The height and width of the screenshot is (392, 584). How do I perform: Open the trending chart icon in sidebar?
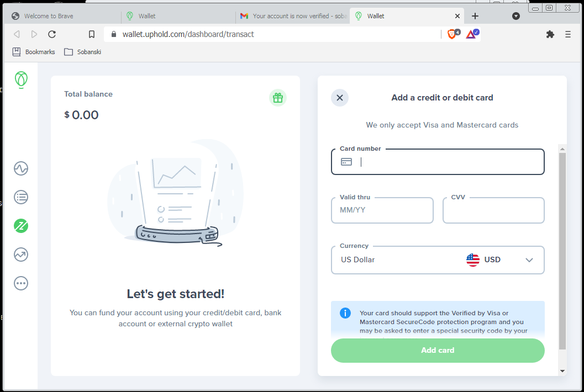pos(21,255)
